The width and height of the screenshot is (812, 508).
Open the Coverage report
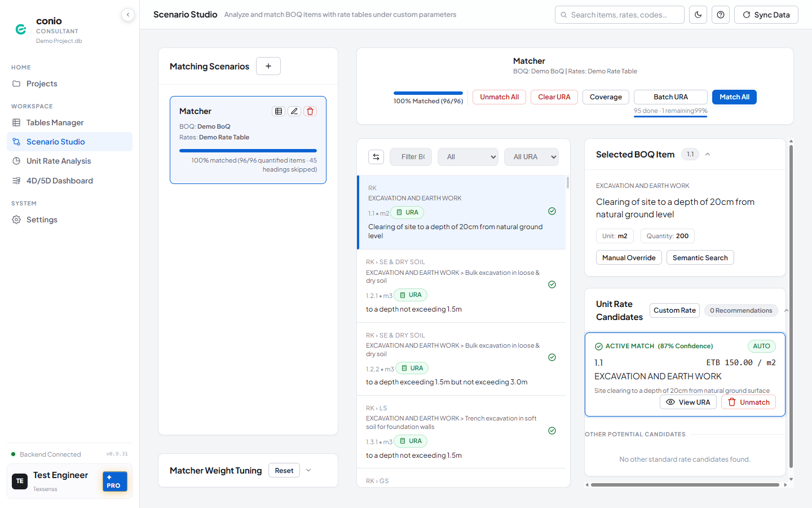click(x=606, y=97)
